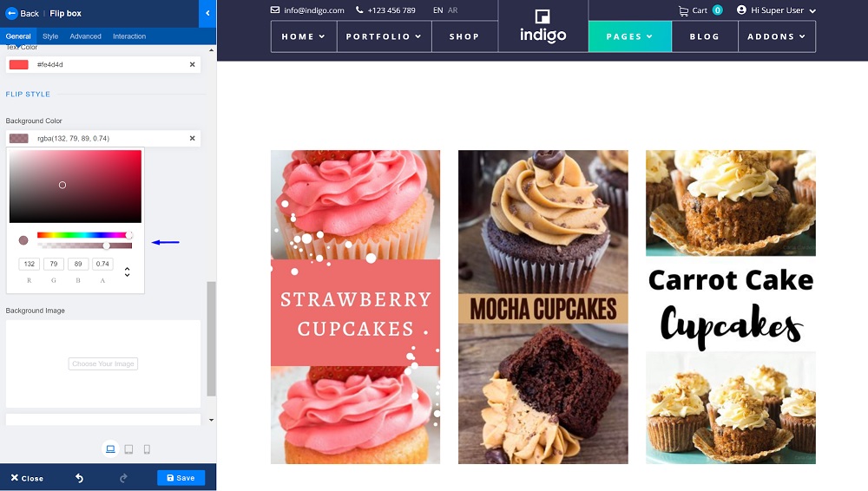This screenshot has width=868, height=491.
Task: Click the red Text Color swatch
Action: [19, 64]
